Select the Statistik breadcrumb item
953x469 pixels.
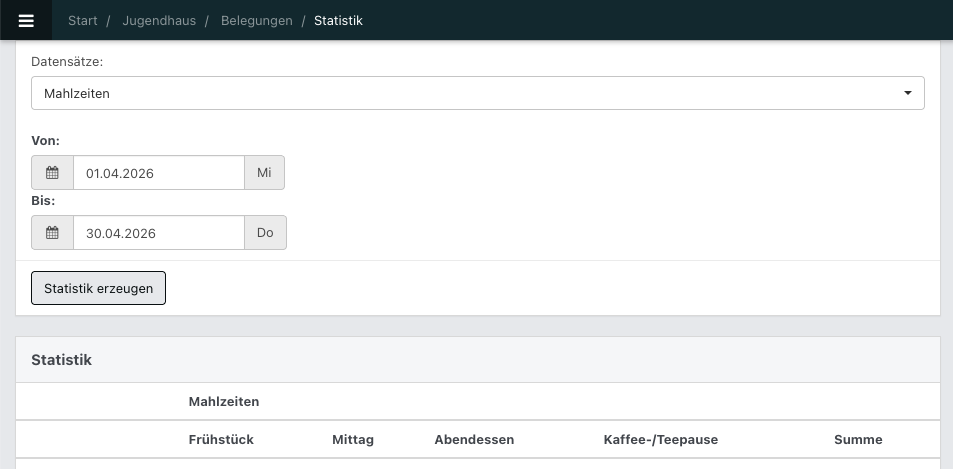click(x=339, y=21)
